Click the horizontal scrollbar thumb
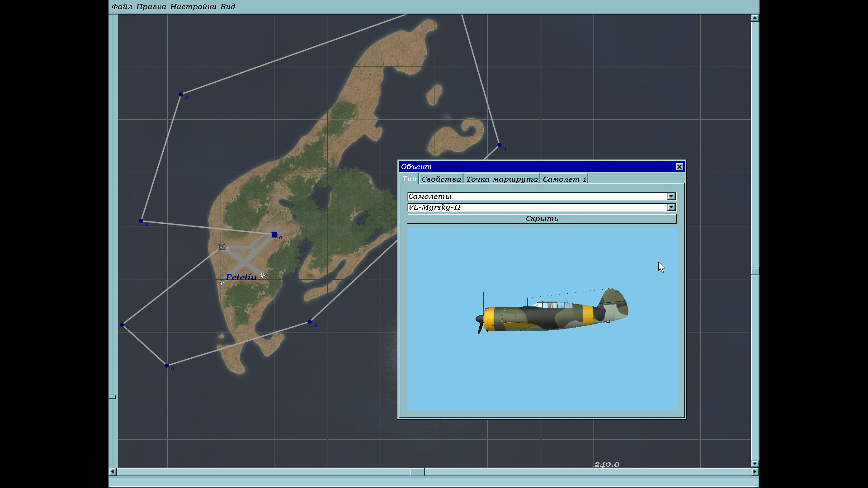 pyautogui.click(x=417, y=472)
